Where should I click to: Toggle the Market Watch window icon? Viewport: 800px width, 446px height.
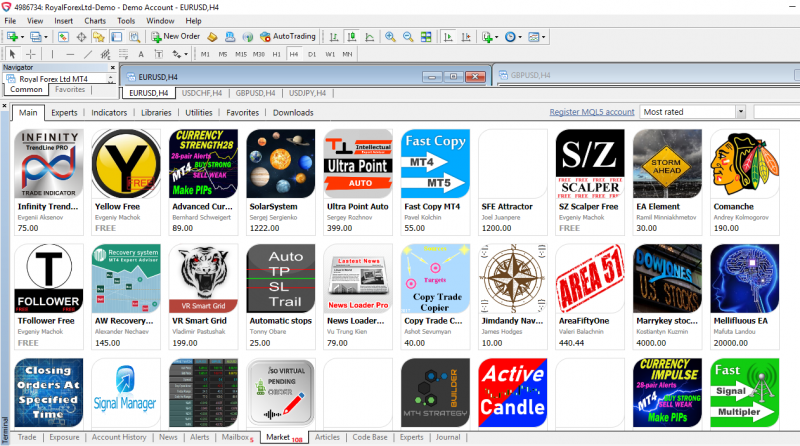point(63,37)
